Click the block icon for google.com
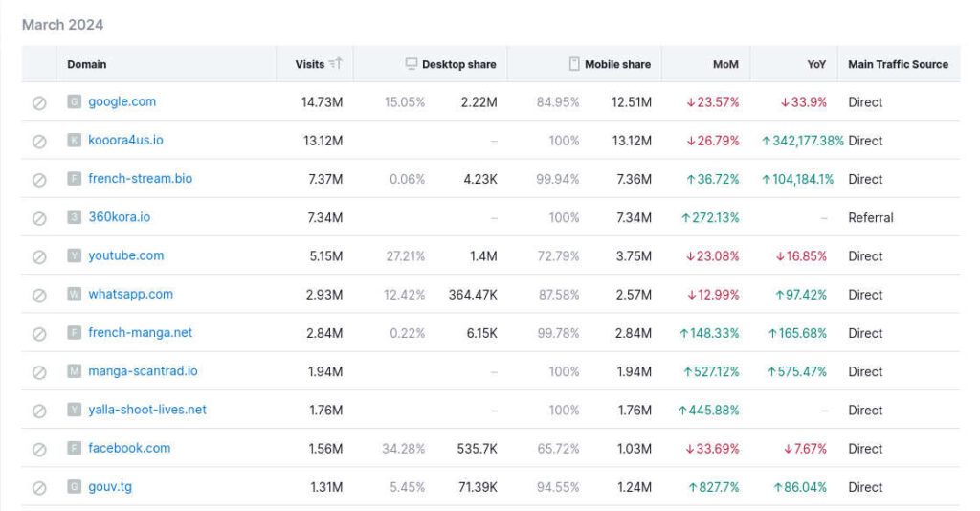The height and width of the screenshot is (511, 980). point(39,102)
